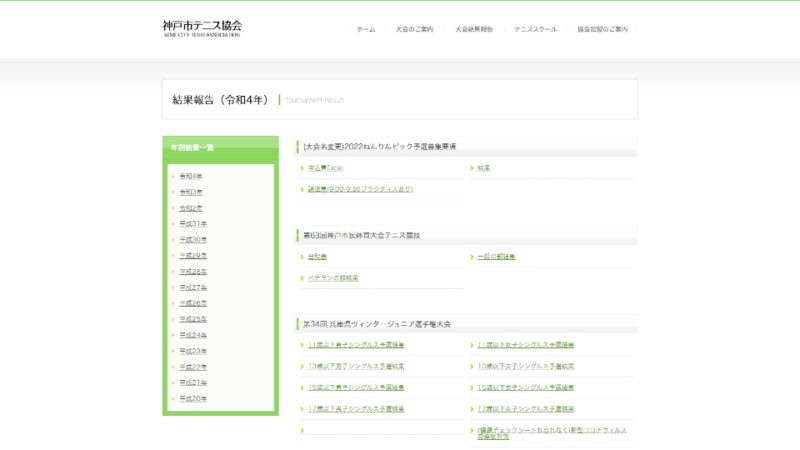Open the 日程表 link
Screen dimensions: 800x450
[317, 257]
